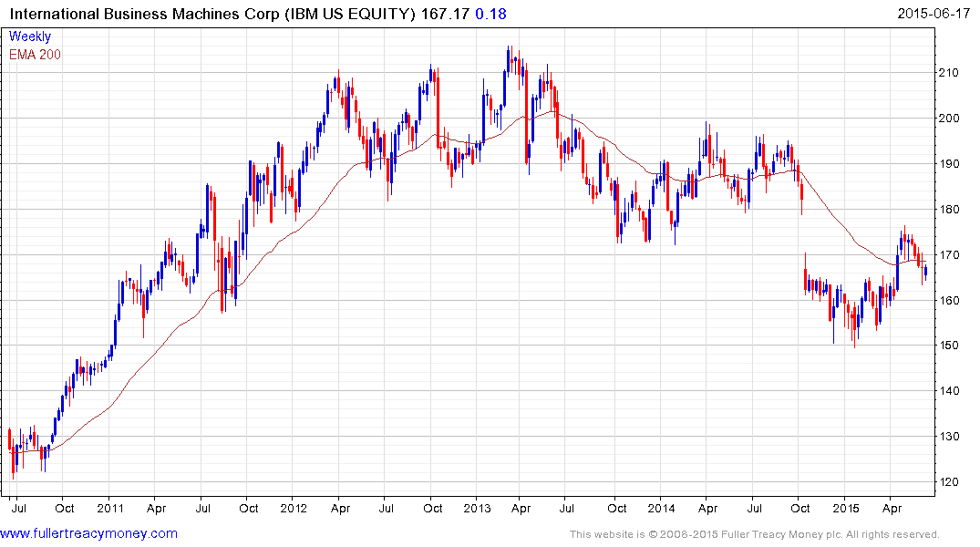Click the 160 price axis label

coord(948,301)
